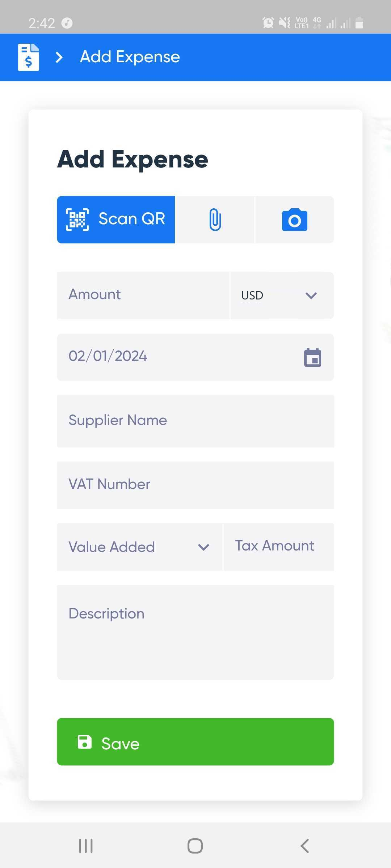Open the calendar date picker icon
The height and width of the screenshot is (868, 391).
[312, 358]
